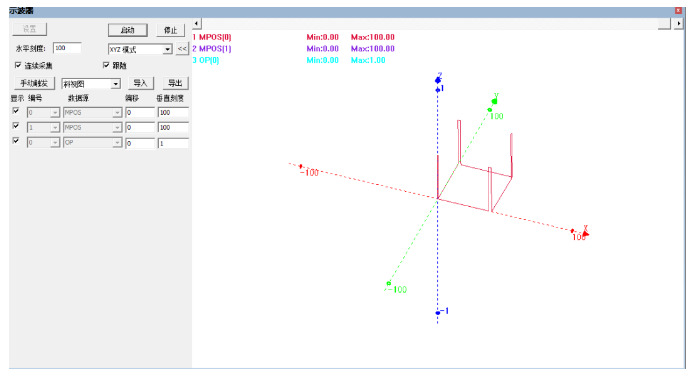The image size is (693, 379).
Task: Close the oscilloscope window
Action: click(x=678, y=10)
